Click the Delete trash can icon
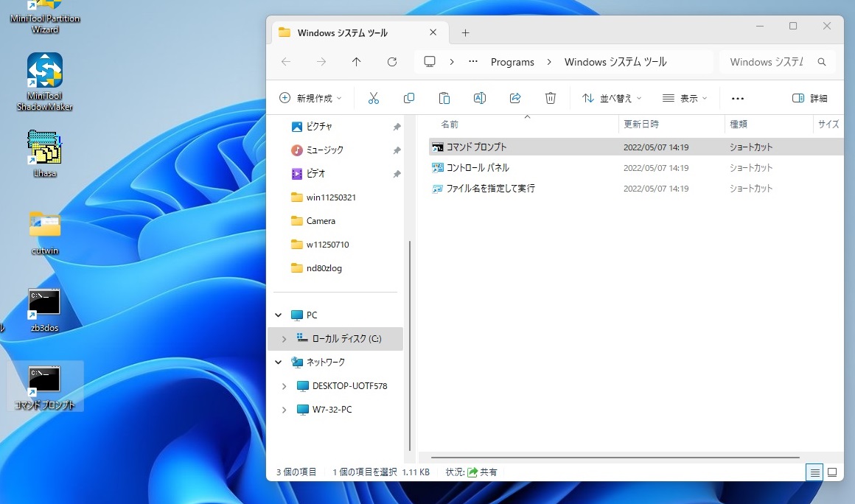Image resolution: width=855 pixels, height=504 pixels. [x=551, y=98]
